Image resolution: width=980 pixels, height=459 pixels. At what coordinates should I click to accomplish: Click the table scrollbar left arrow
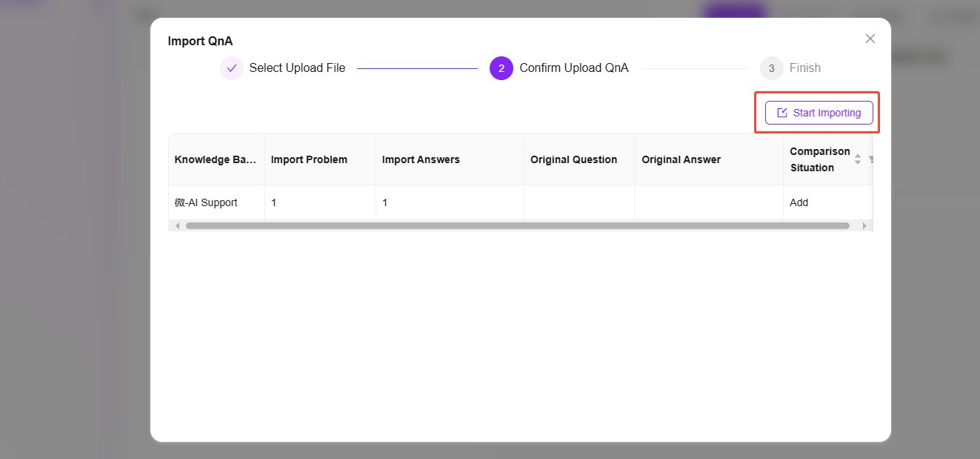pyautogui.click(x=177, y=225)
